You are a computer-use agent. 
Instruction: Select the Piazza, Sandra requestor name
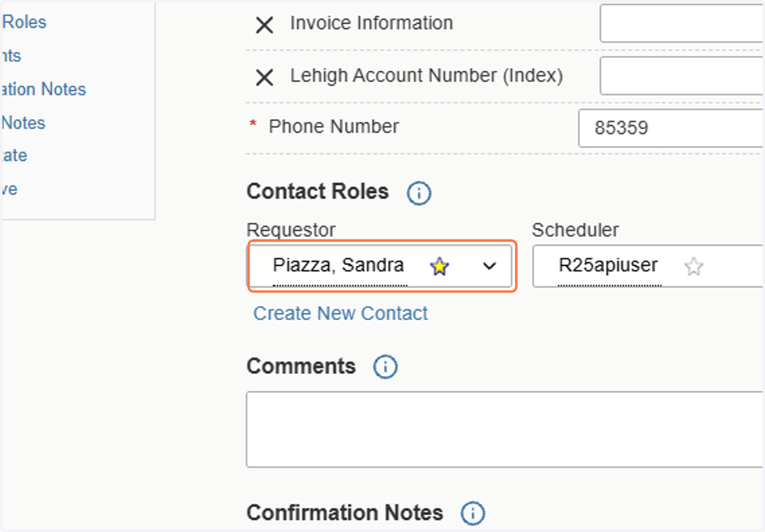point(339,265)
